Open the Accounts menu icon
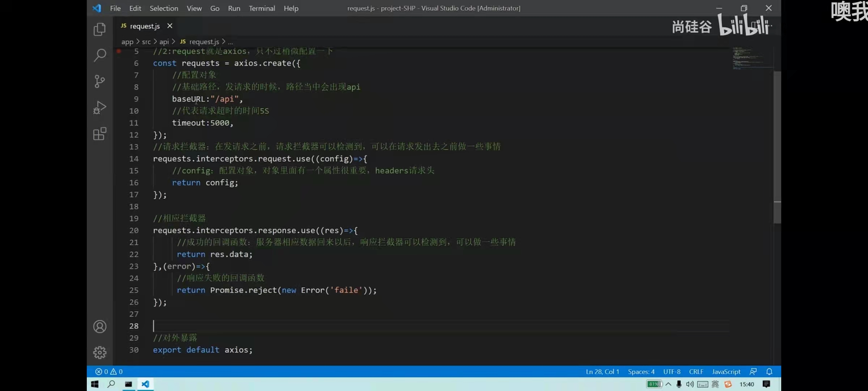This screenshot has height=391, width=868. point(99,327)
